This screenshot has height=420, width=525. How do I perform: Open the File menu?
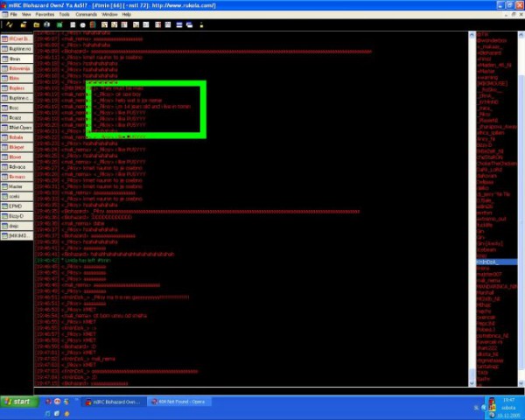(13, 14)
